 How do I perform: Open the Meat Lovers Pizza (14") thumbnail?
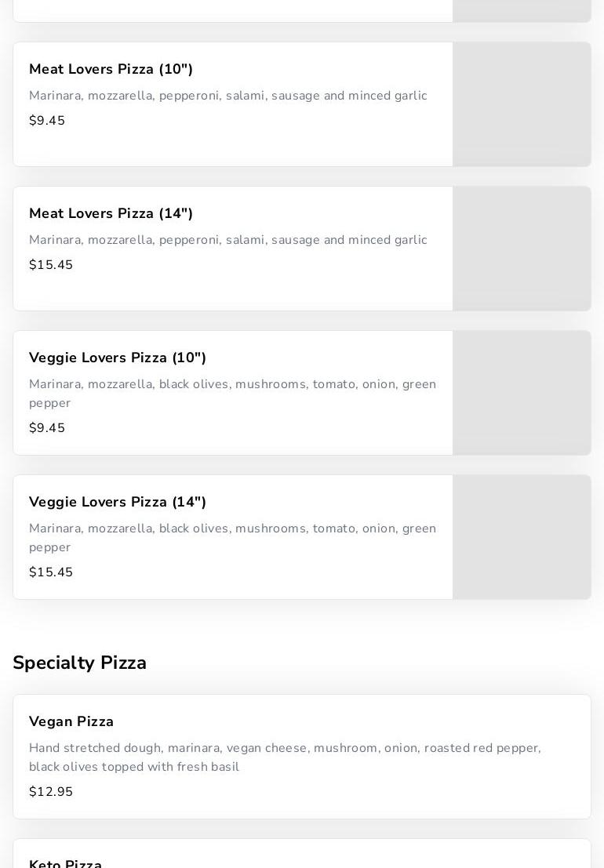pyautogui.click(x=522, y=249)
